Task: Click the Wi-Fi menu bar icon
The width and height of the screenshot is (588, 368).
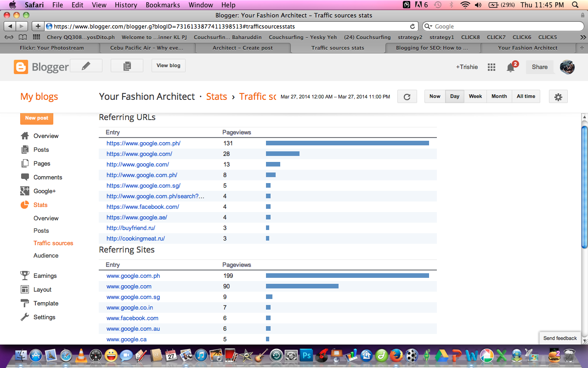Action: 465,5
